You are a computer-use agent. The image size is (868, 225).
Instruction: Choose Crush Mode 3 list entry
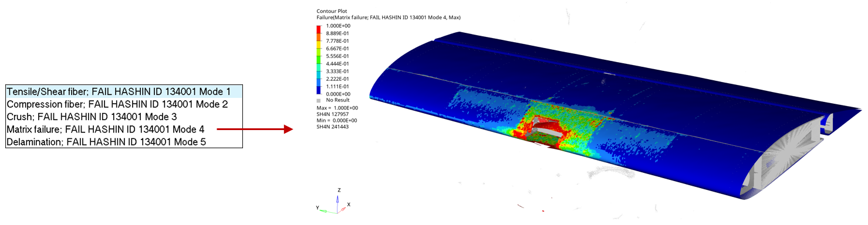[x=124, y=116]
